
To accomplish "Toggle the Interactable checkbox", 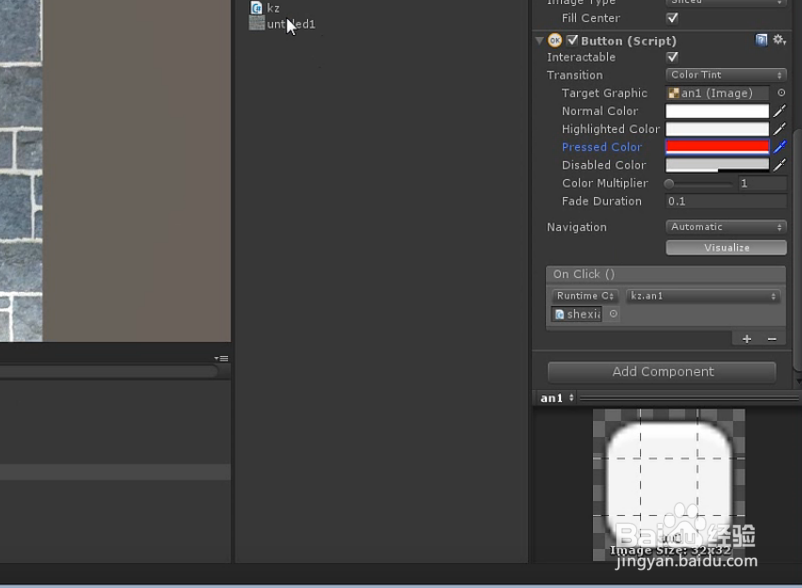I will [672, 57].
